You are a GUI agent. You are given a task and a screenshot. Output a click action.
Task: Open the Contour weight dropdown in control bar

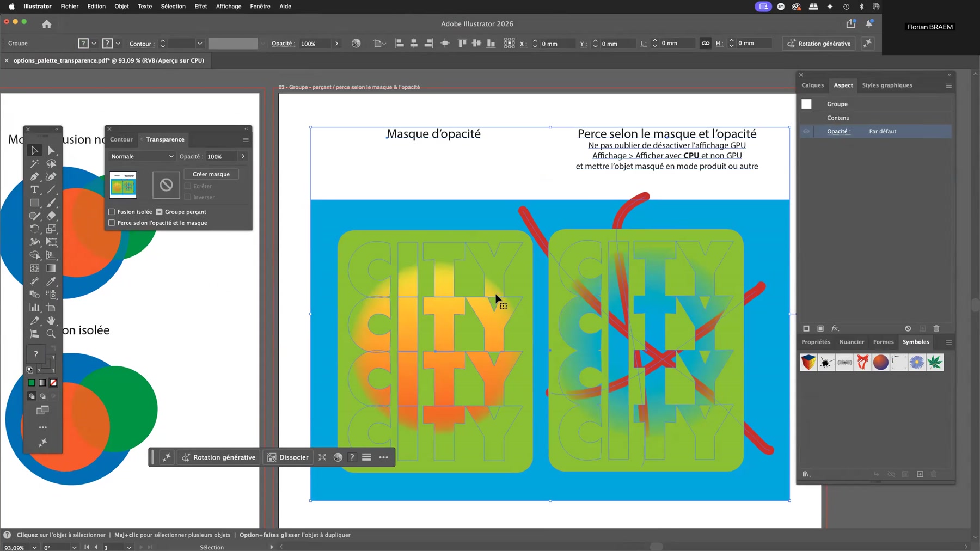200,44
